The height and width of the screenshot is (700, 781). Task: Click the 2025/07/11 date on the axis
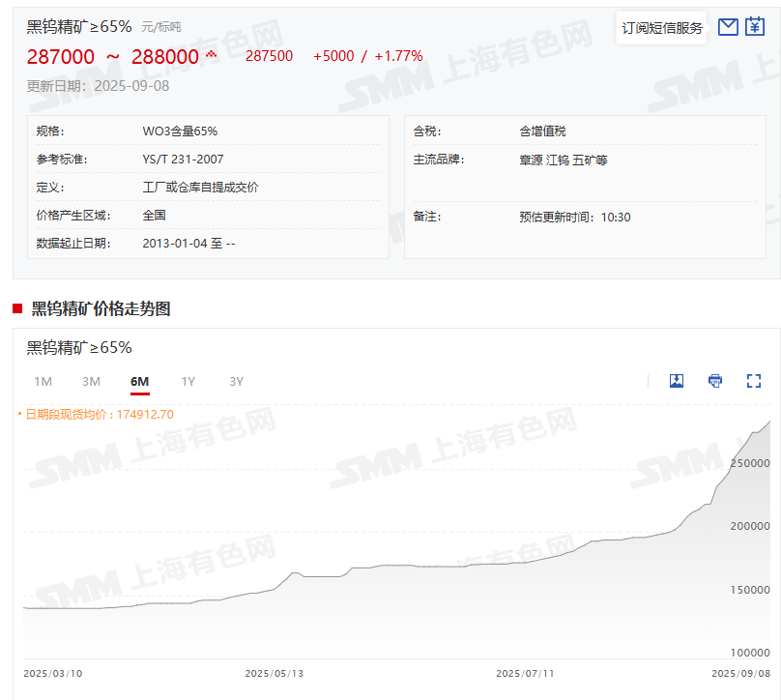pos(526,673)
